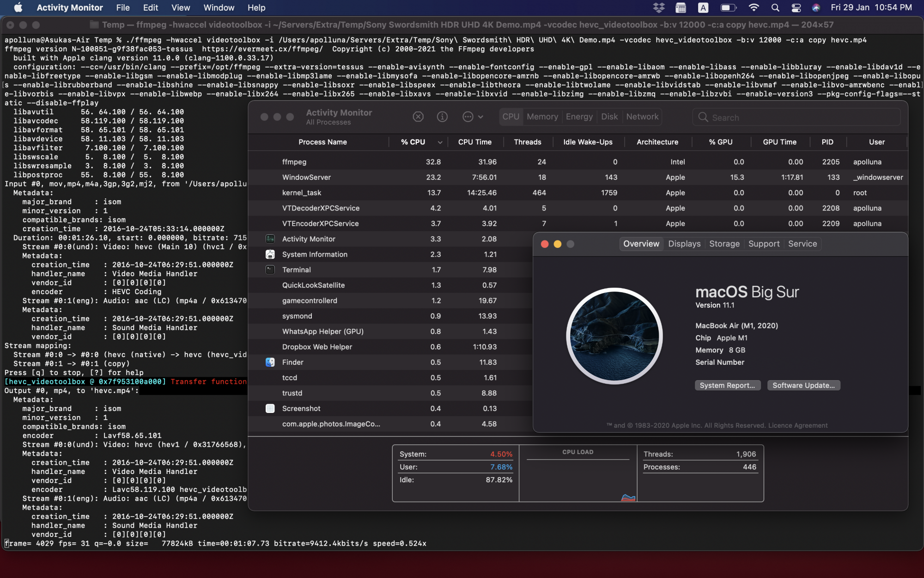
Task: Click the Activity Monitor process row icon
Action: tap(270, 239)
